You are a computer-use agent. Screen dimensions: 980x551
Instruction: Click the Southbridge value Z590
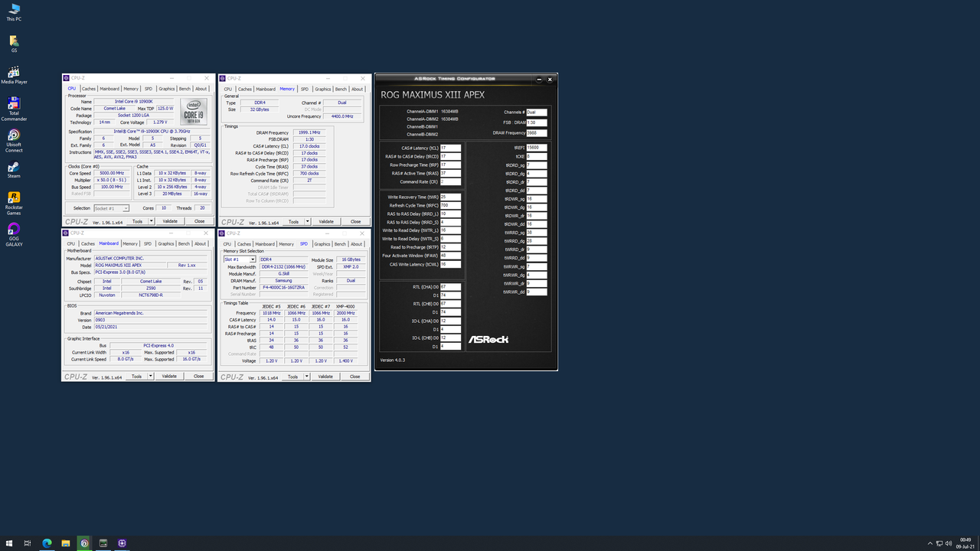[x=151, y=288]
